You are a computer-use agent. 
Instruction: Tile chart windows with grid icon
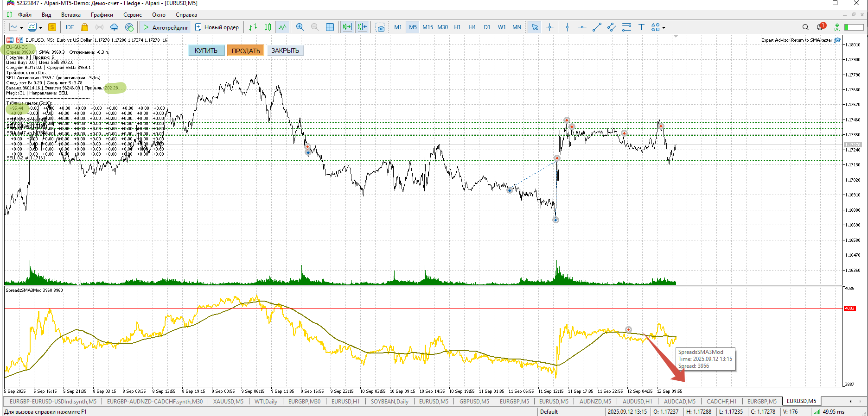(330, 27)
